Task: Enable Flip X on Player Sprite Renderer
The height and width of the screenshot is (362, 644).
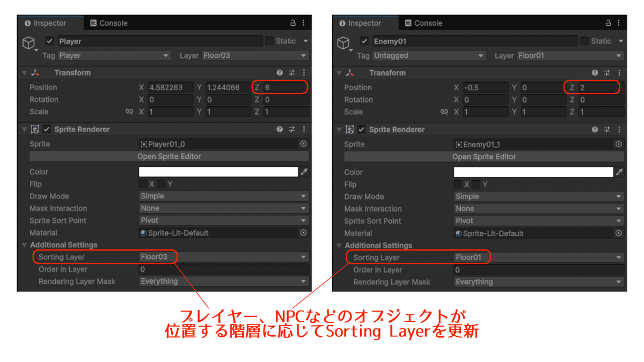Action: 143,183
